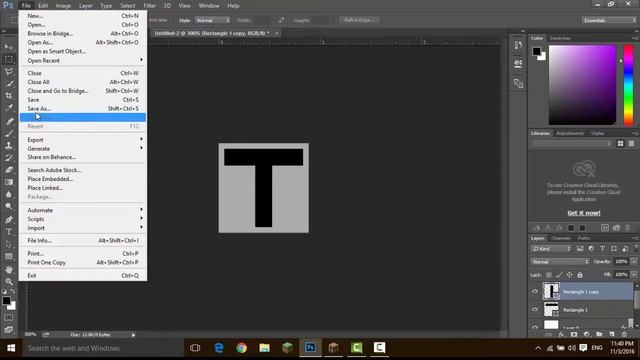Select the Eraser tool
Viewport: 640px width, 360px height.
click(9, 170)
